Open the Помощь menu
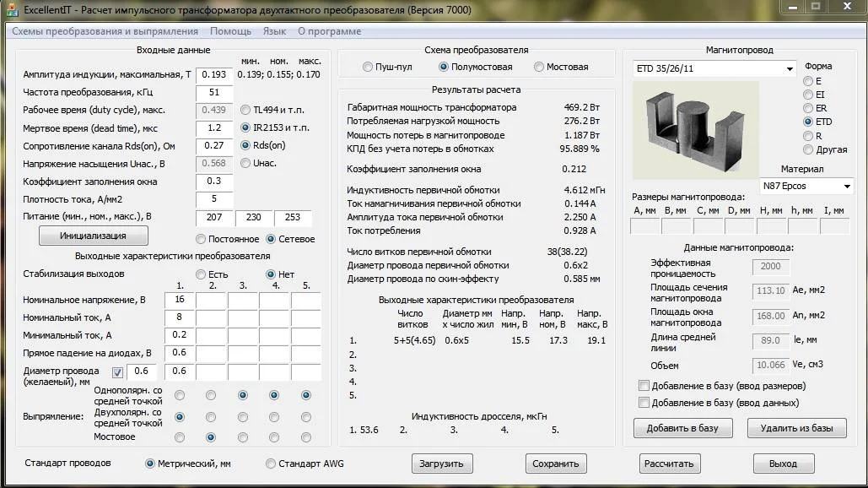Screen dimensions: 868x488 tap(230, 31)
